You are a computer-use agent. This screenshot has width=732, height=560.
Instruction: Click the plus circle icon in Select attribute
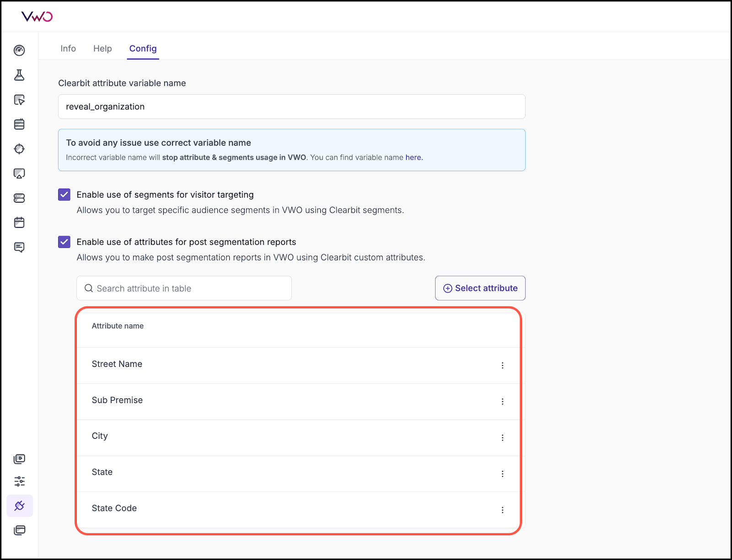447,288
